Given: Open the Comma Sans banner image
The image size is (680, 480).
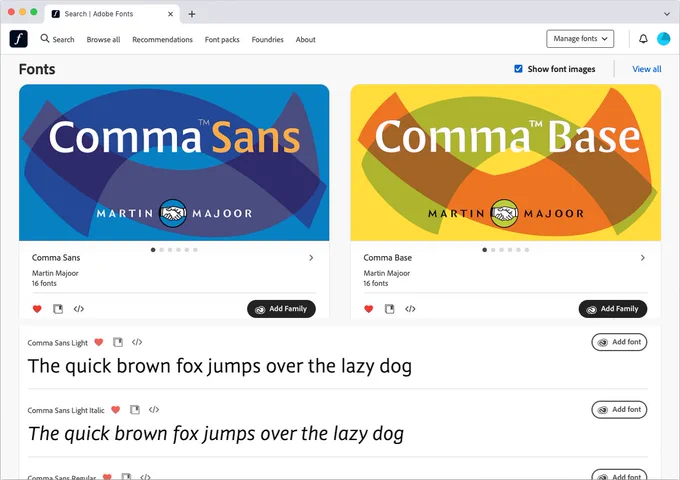Looking at the screenshot, I should 174,163.
